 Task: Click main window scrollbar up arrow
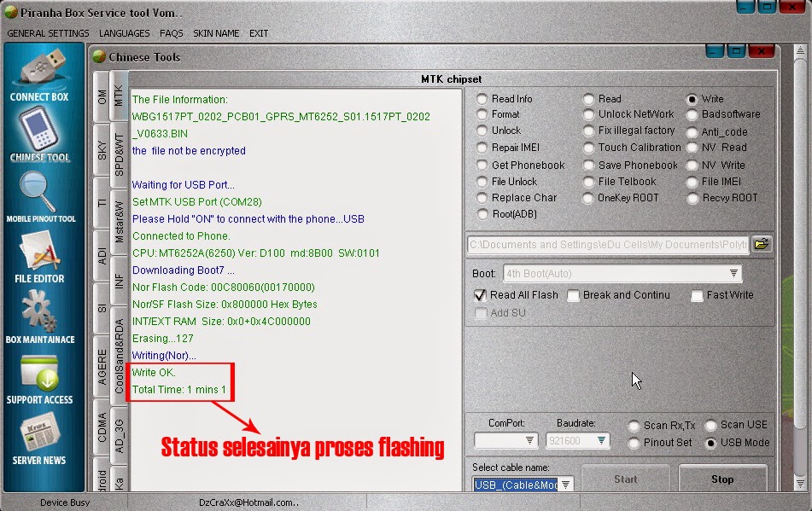tap(800, 50)
